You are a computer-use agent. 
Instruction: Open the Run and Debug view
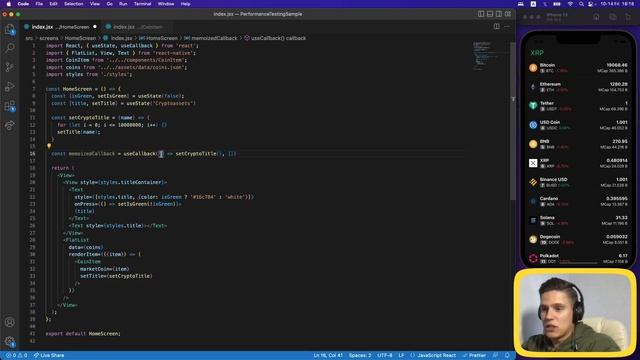pyautogui.click(x=10, y=87)
